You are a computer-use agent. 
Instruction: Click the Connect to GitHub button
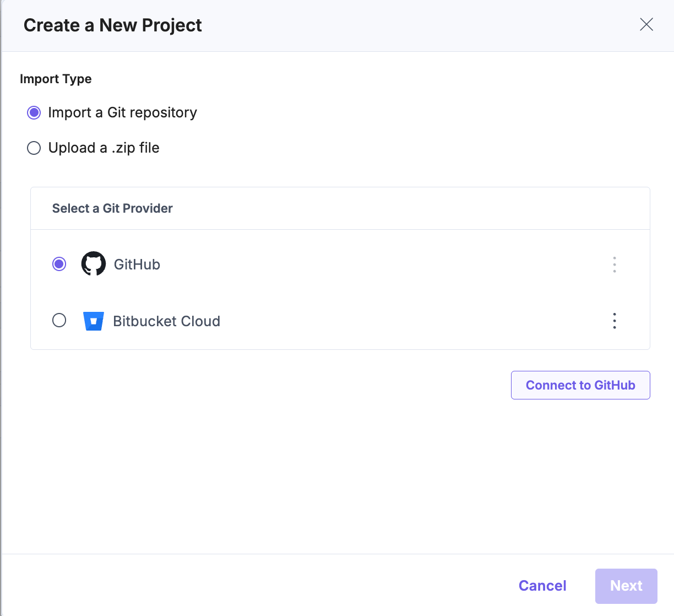[x=580, y=385]
